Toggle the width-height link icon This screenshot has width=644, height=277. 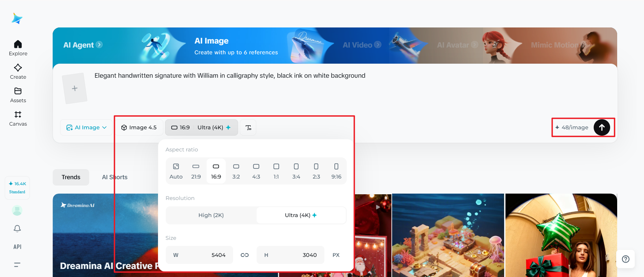(x=245, y=255)
